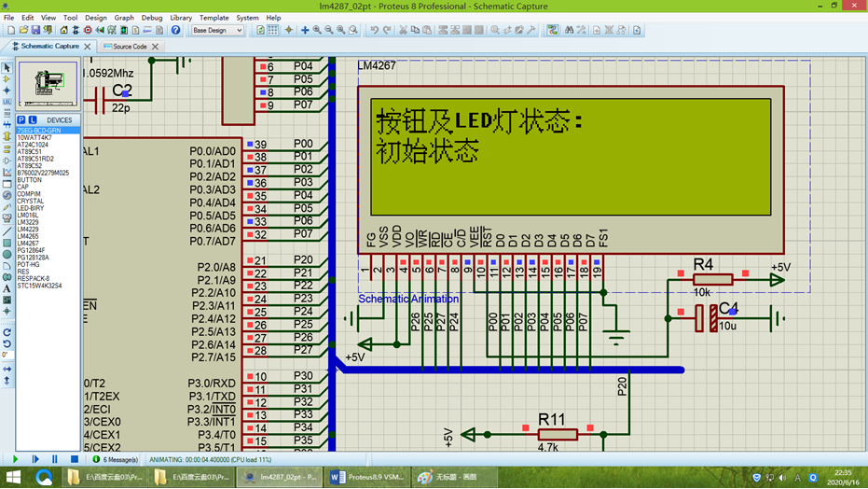Select the 2D Graphics Text 'A' tool
Viewport: 868px width, 489px height.
point(7,288)
